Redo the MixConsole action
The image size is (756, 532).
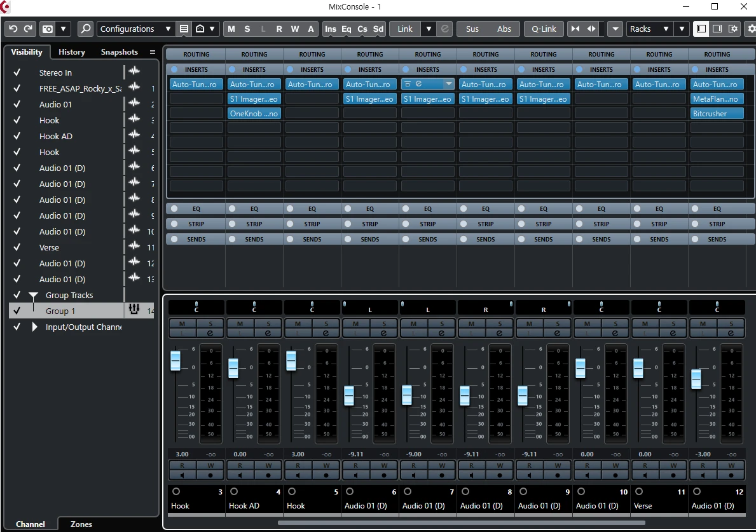coord(29,29)
